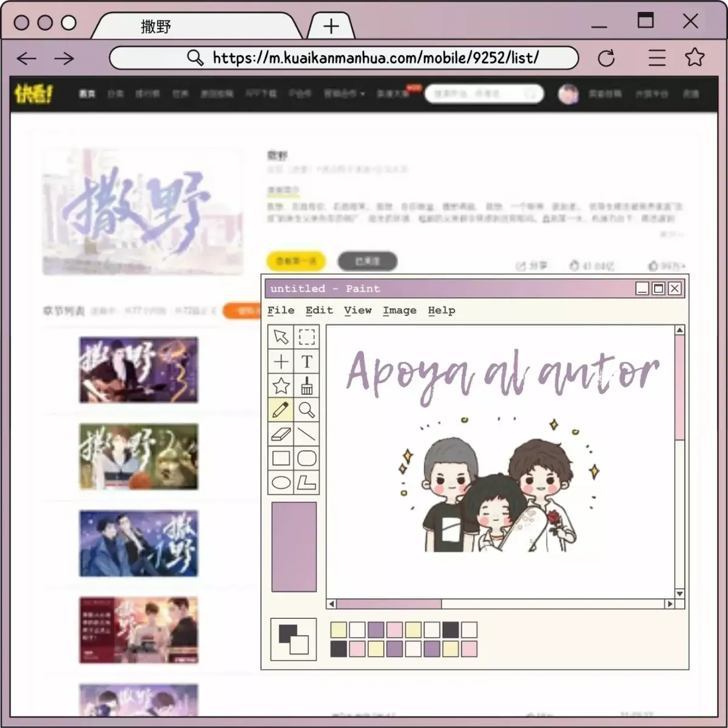Open the Image menu in Paint
Viewport: 728px width, 728px height.
pyautogui.click(x=400, y=310)
